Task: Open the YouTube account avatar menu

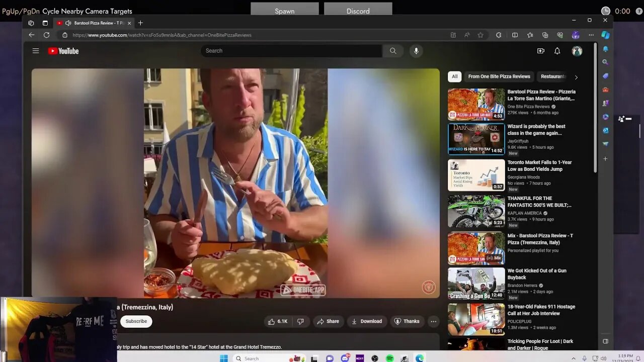Action: [577, 51]
